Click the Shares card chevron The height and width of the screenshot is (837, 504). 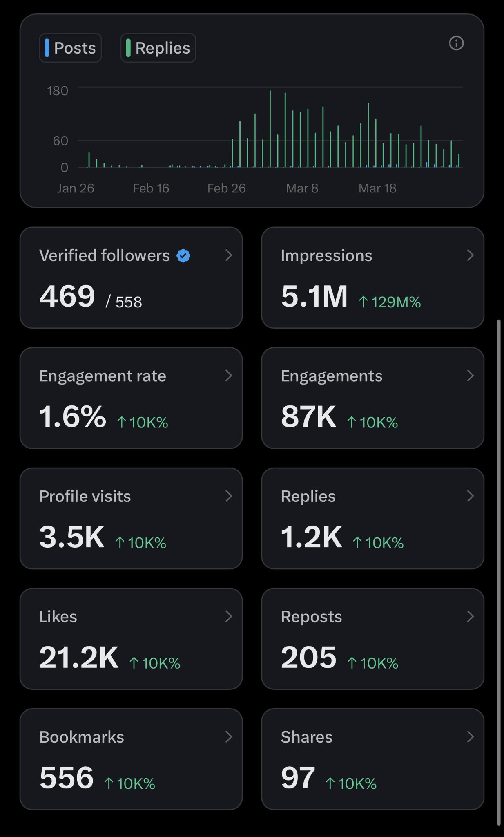coord(470,737)
